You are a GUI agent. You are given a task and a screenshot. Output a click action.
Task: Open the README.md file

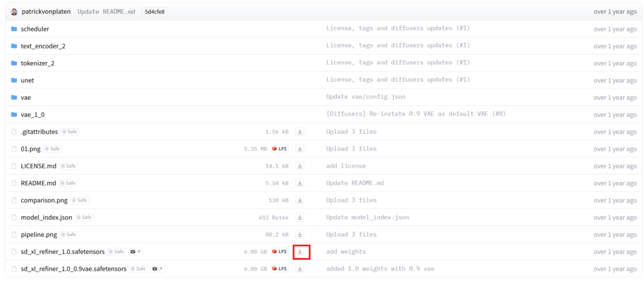click(38, 183)
